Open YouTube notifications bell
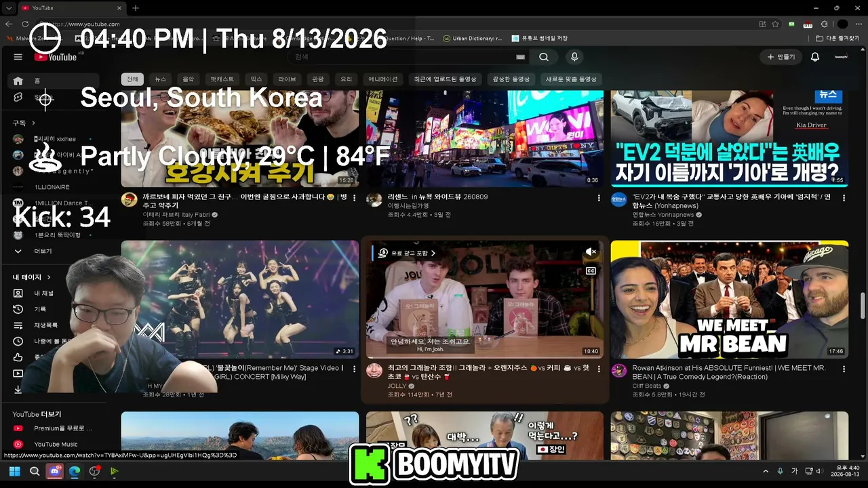This screenshot has height=488, width=868. click(x=815, y=57)
